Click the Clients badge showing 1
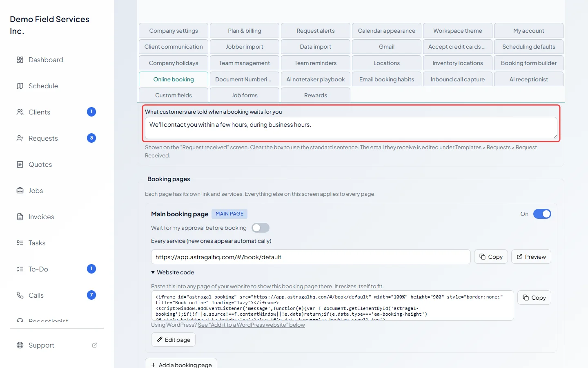The width and height of the screenshot is (588, 368). (91, 112)
